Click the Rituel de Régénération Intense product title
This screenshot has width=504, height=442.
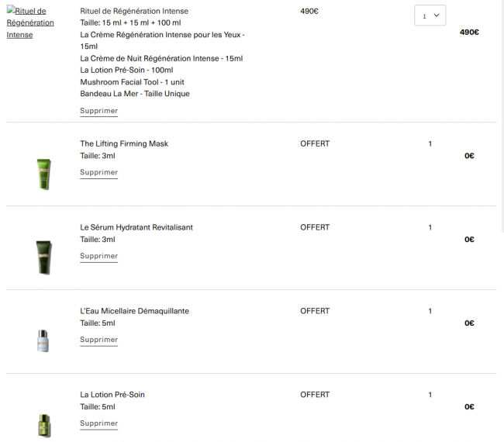(134, 12)
